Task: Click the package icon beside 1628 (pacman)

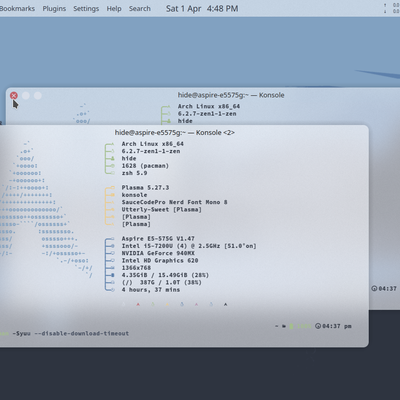Action: 113,166
